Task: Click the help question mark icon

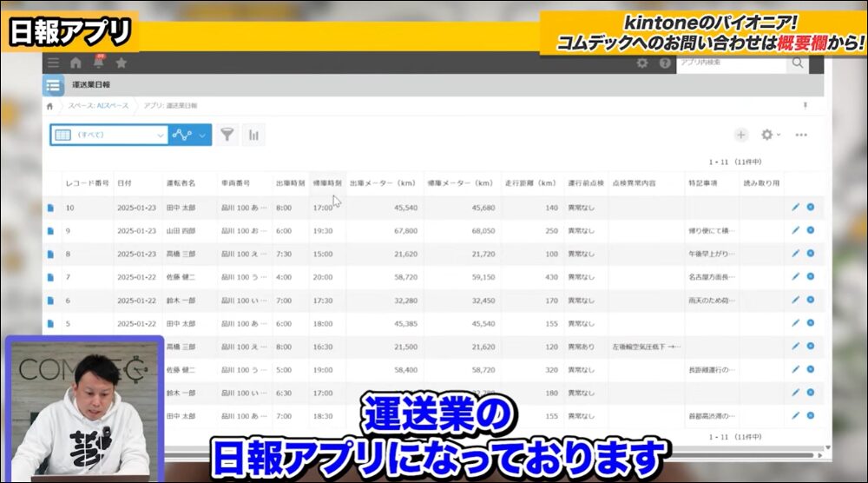Action: click(x=665, y=63)
